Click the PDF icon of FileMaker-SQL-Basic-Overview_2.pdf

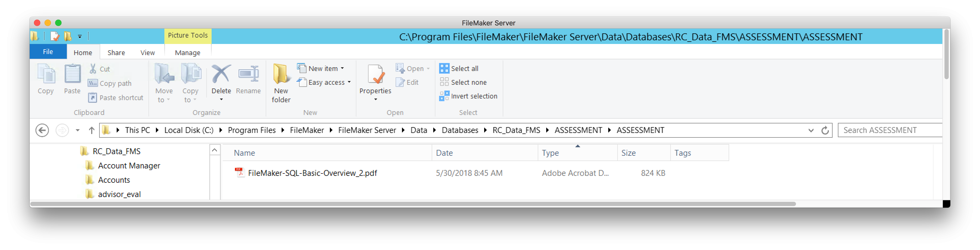[239, 173]
